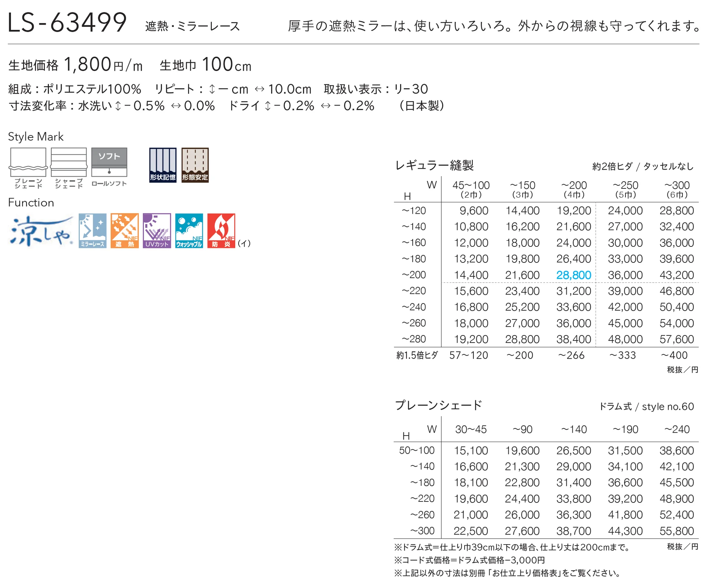The image size is (712, 588).
Task: Click the 30〜45 column header
Action: 471,430
